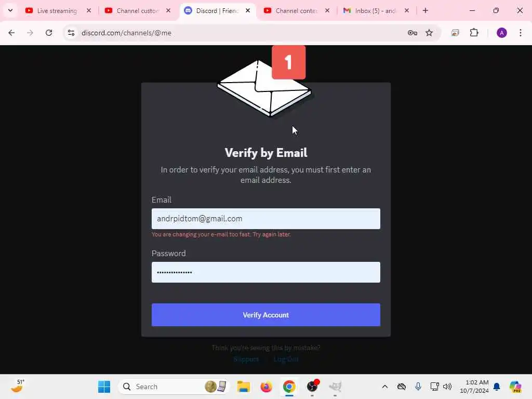This screenshot has height=399, width=532.
Task: Launch Firefox from the taskbar
Action: 267,387
